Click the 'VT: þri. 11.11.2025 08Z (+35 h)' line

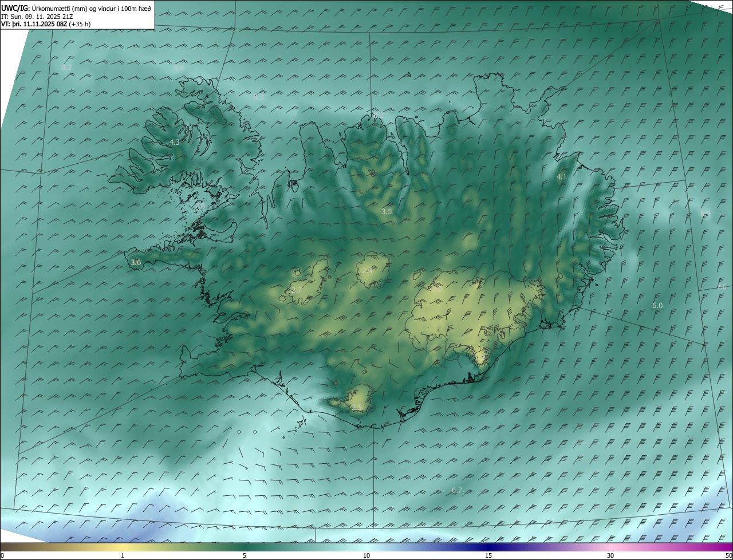click(x=46, y=24)
